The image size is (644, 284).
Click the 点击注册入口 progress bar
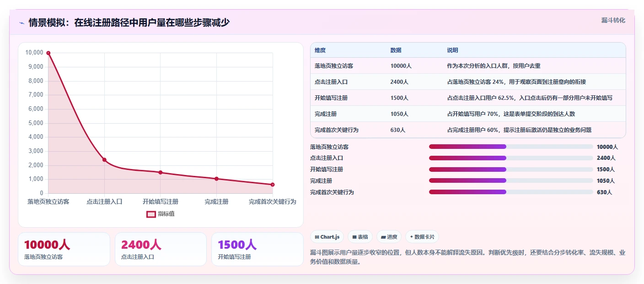(x=511, y=158)
